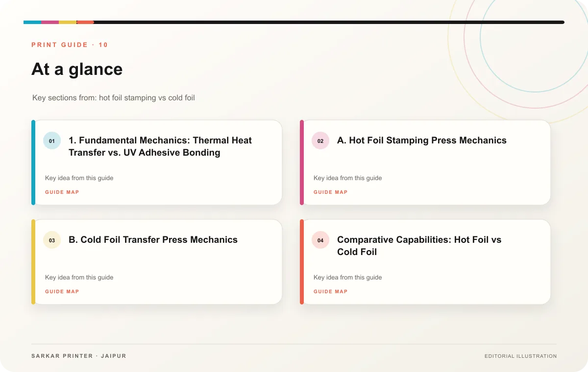Image resolution: width=588 pixels, height=372 pixels.
Task: Select the Hot Foil Stamping Press Mechanics title
Action: coord(422,140)
